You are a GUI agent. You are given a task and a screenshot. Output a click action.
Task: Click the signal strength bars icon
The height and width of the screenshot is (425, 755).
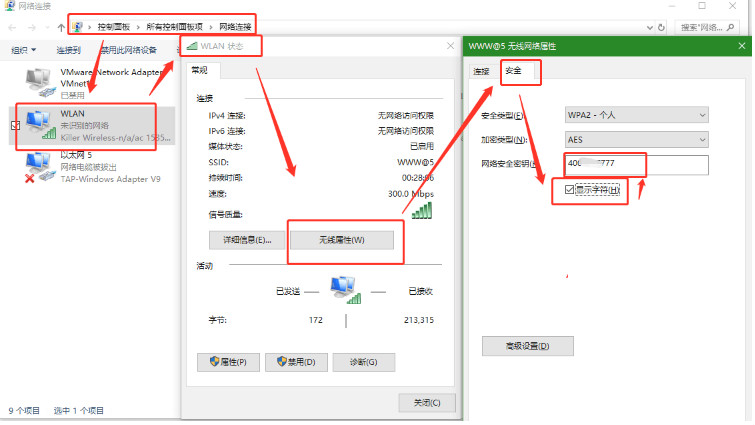tap(422, 211)
